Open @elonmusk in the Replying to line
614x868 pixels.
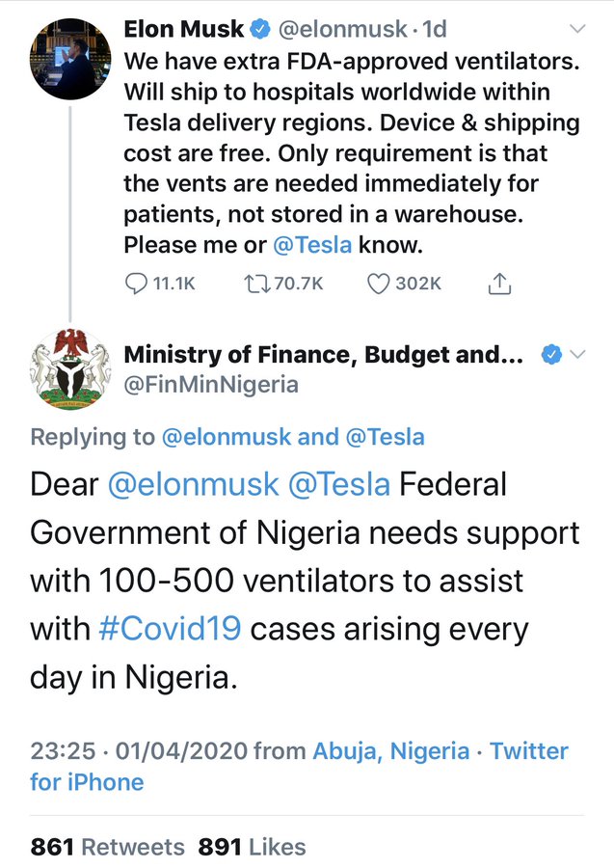pos(227,437)
